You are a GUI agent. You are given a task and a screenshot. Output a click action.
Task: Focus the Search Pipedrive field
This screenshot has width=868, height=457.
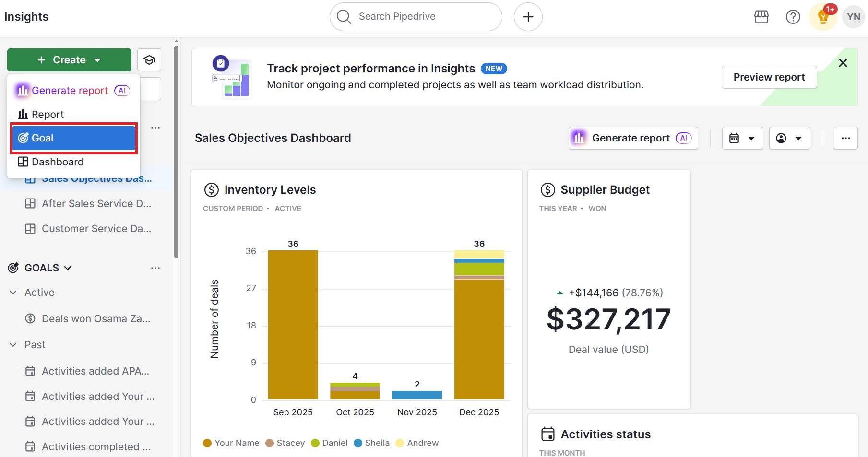(x=416, y=17)
